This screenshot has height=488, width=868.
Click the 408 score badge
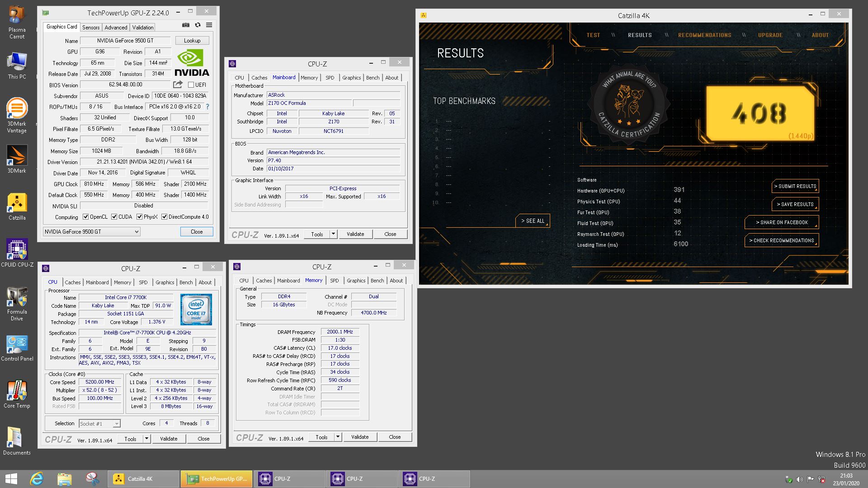tap(759, 113)
